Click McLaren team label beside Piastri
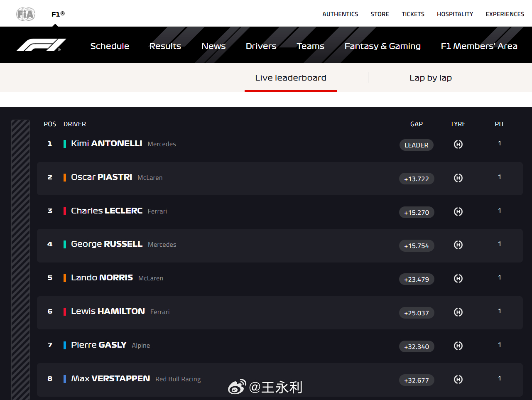Viewport: 532px width, 400px height. point(150,178)
